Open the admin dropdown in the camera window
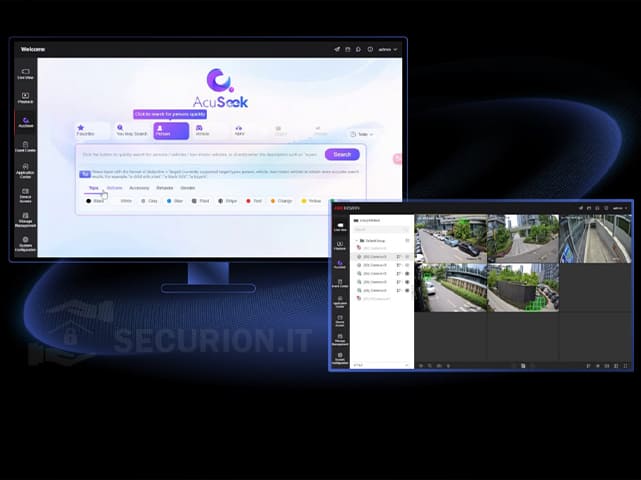Screen dimensions: 641x480 [x=620, y=208]
